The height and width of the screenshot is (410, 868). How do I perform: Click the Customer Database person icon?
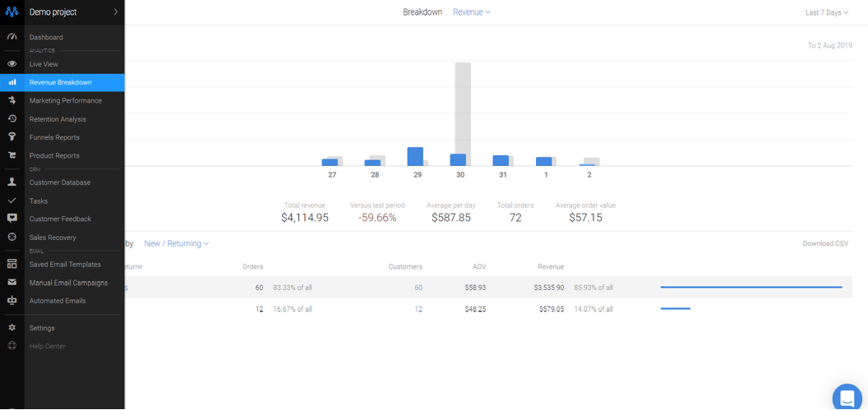click(12, 182)
